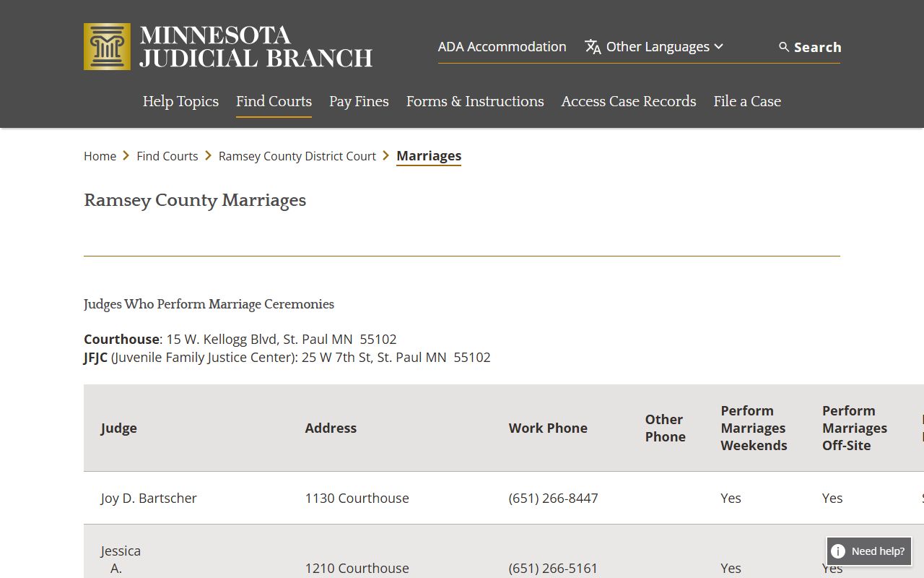The width and height of the screenshot is (924, 578).
Task: Expand the Other Languages dropdown chevron
Action: click(718, 47)
